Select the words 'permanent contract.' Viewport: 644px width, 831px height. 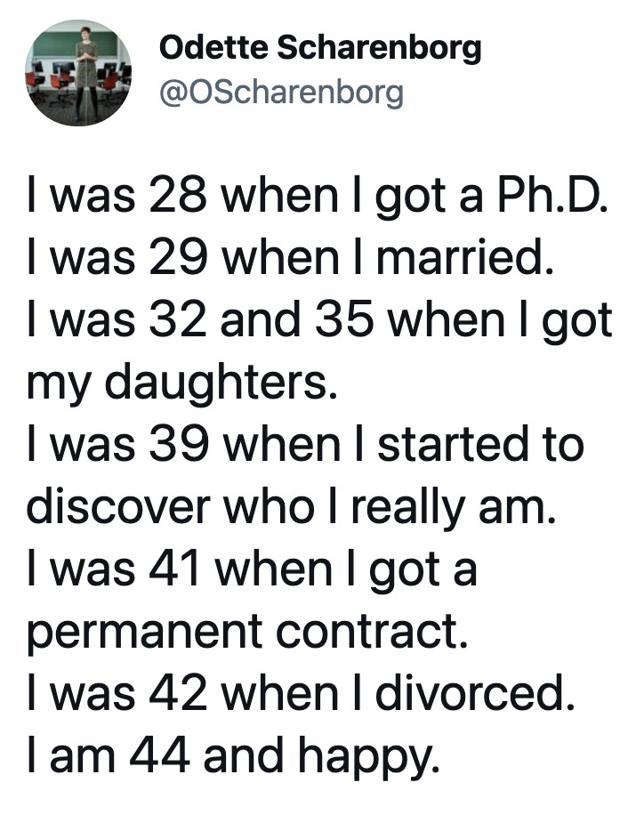click(x=247, y=633)
